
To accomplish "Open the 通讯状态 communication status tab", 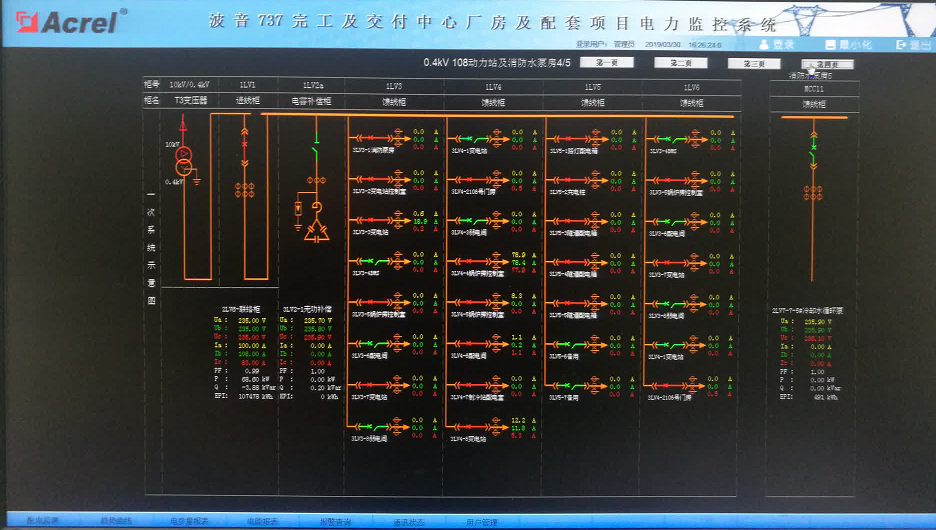I will [x=408, y=522].
